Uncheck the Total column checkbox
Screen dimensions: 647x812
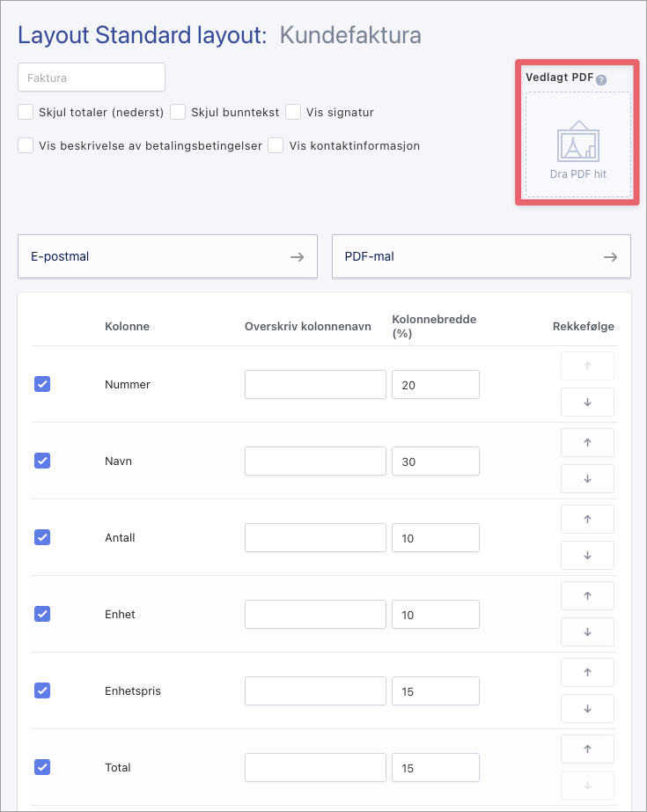42,767
